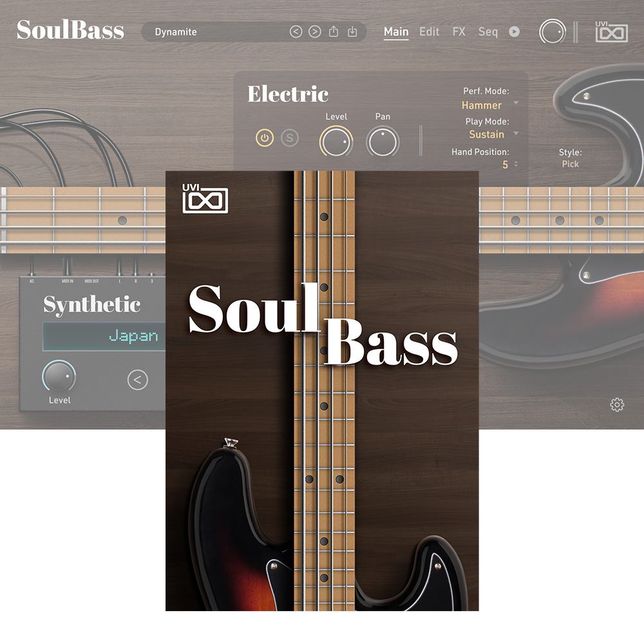This screenshot has width=644, height=644.
Task: Switch to the Edit tab
Action: point(429,32)
